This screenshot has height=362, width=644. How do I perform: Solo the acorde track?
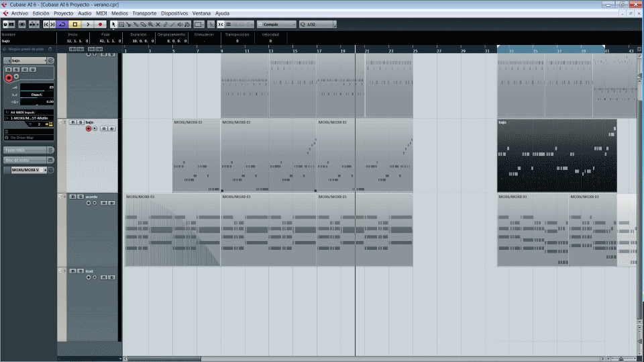80,197
